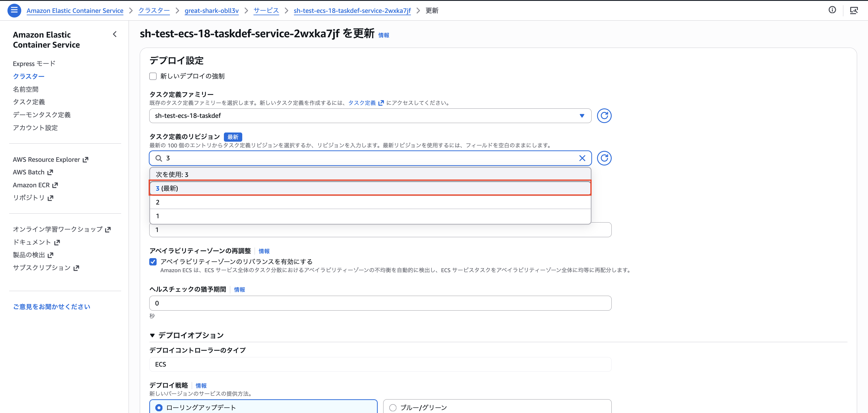Open Express モード in sidebar
This screenshot has width=868, height=413.
(x=34, y=64)
